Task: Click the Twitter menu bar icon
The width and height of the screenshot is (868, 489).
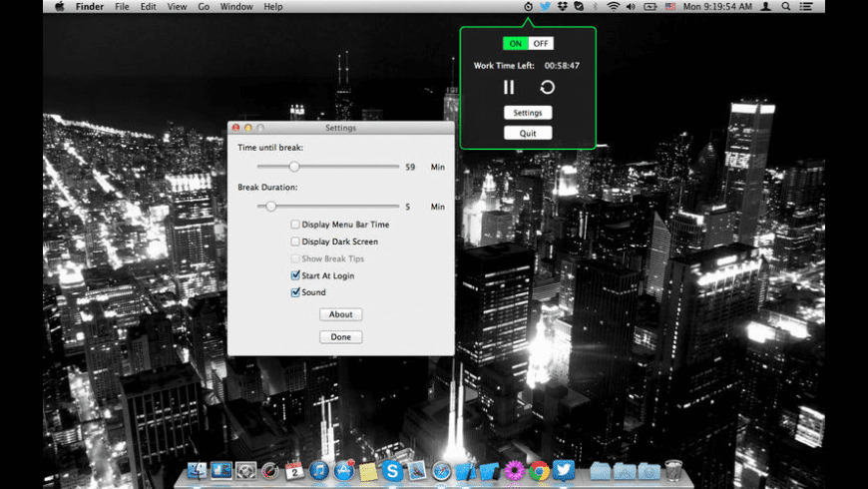Action: point(546,7)
